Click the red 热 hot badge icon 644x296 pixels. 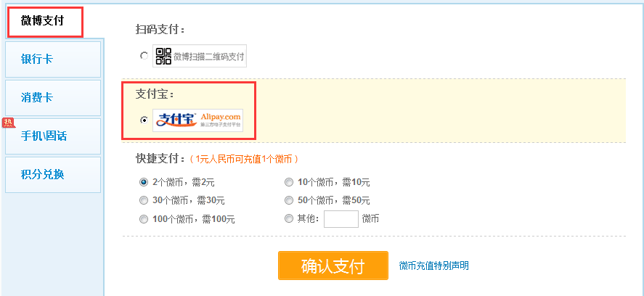(x=8, y=123)
